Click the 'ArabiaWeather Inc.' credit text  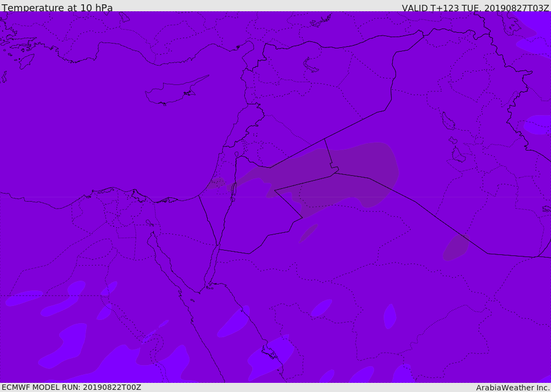513,388
